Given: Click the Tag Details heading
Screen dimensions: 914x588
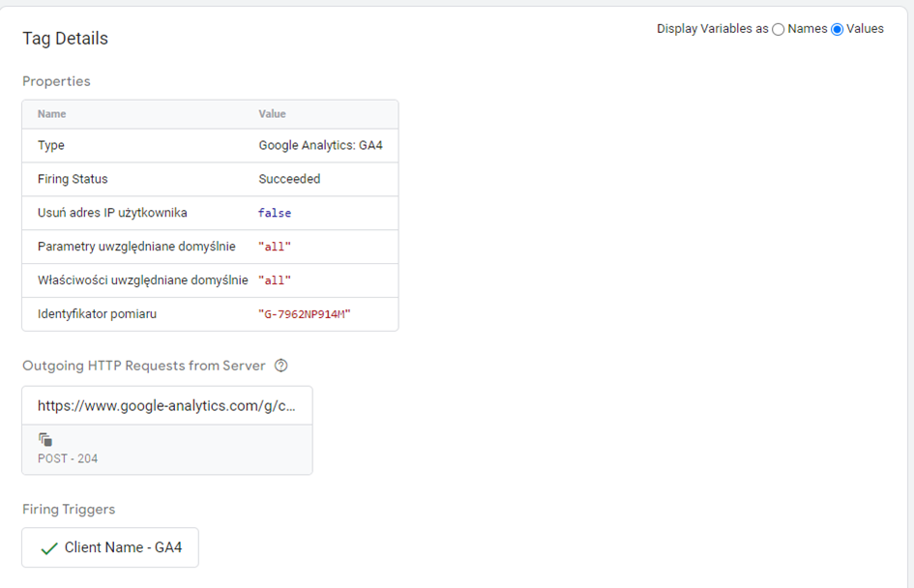Looking at the screenshot, I should click(66, 39).
